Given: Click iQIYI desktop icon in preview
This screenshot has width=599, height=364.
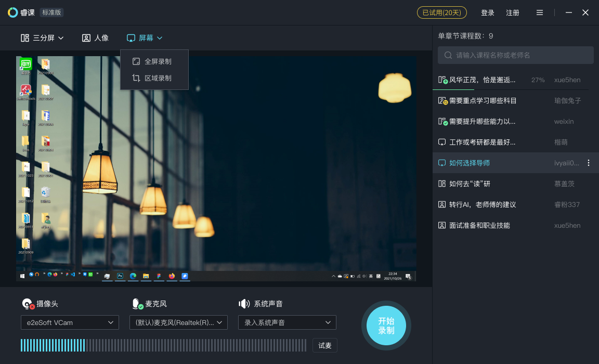Looking at the screenshot, I should click(x=26, y=66).
